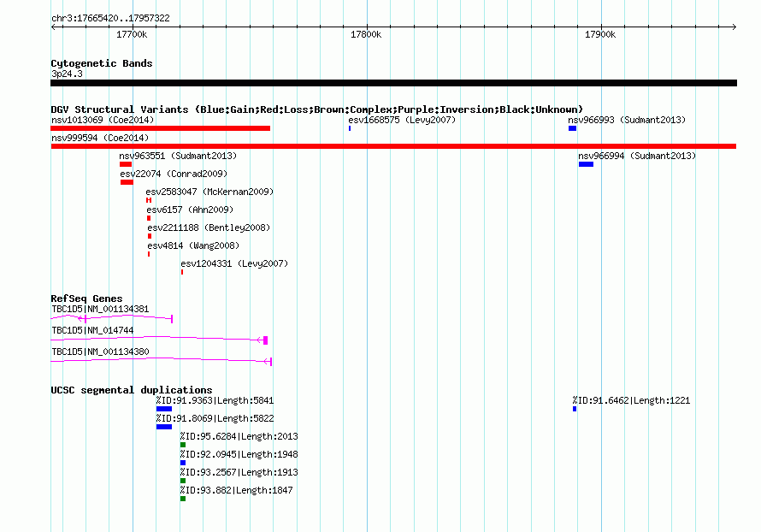Open nsv966993 (Sudmant2013) variant label
Image resolution: width=761 pixels, height=532 pixels.
click(x=627, y=120)
